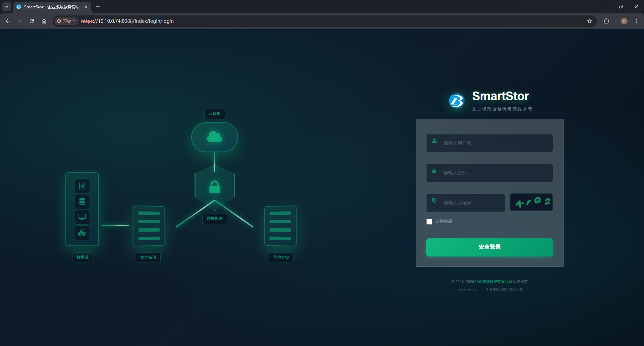The image size is (644, 346).
Task: Click the 本地备份 label
Action: 148,257
